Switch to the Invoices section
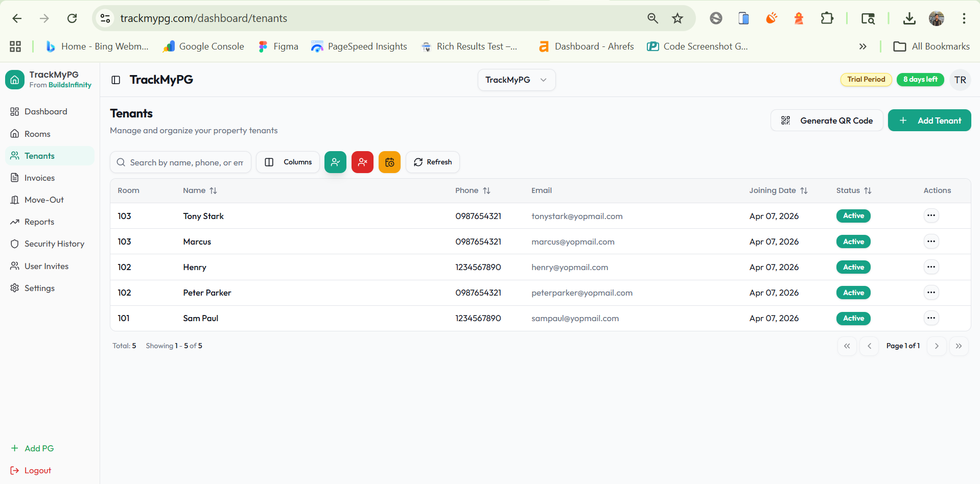 [x=39, y=177]
